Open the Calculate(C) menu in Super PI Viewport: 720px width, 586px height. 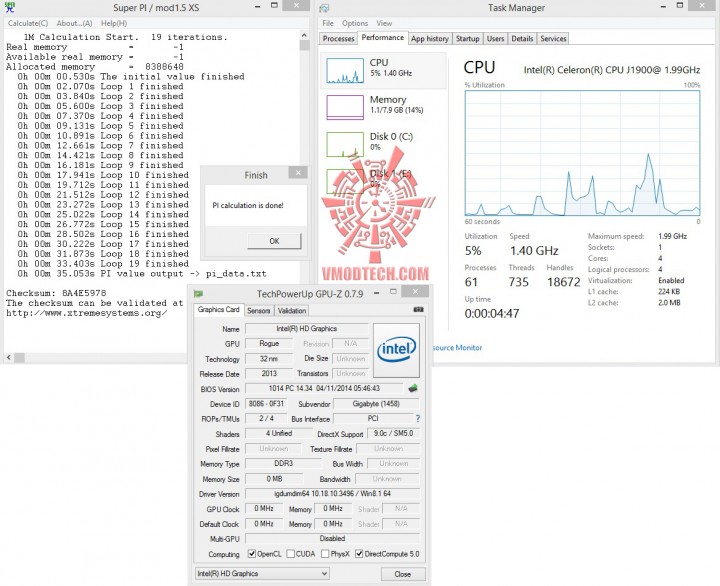tap(28, 23)
